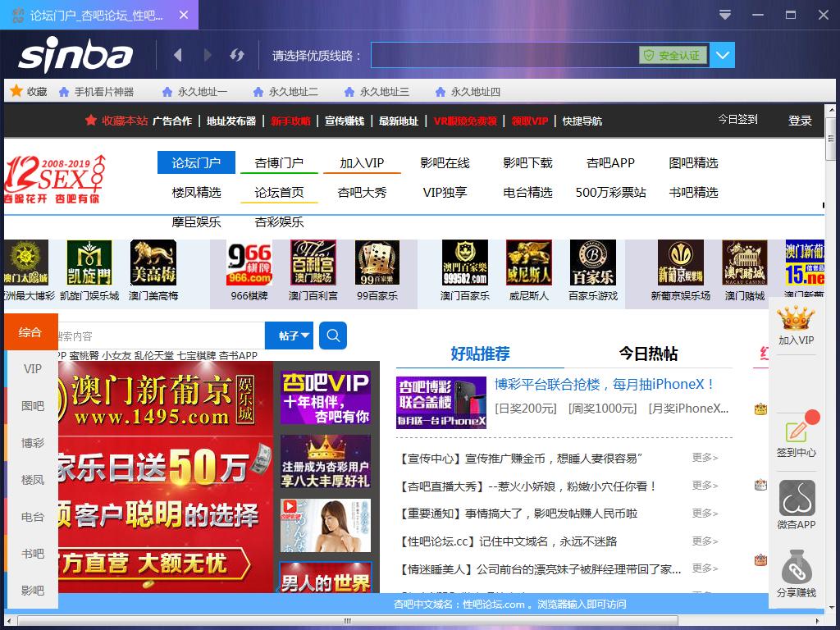
Task: Close the 论坛门户 browser tab
Action: [x=183, y=15]
